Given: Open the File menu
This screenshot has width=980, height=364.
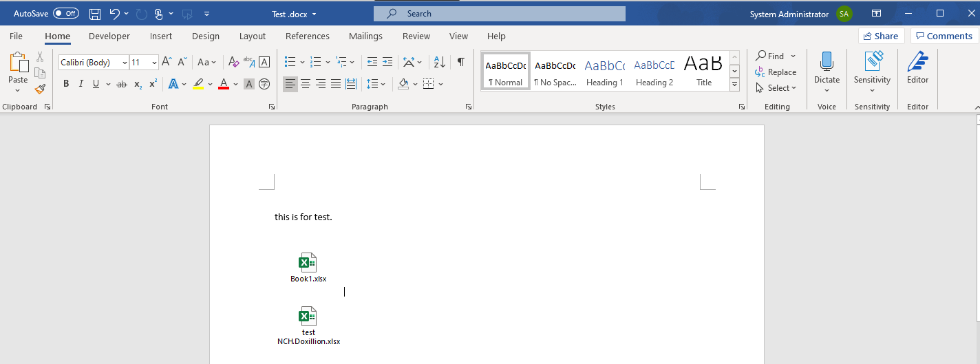Looking at the screenshot, I should pos(16,36).
